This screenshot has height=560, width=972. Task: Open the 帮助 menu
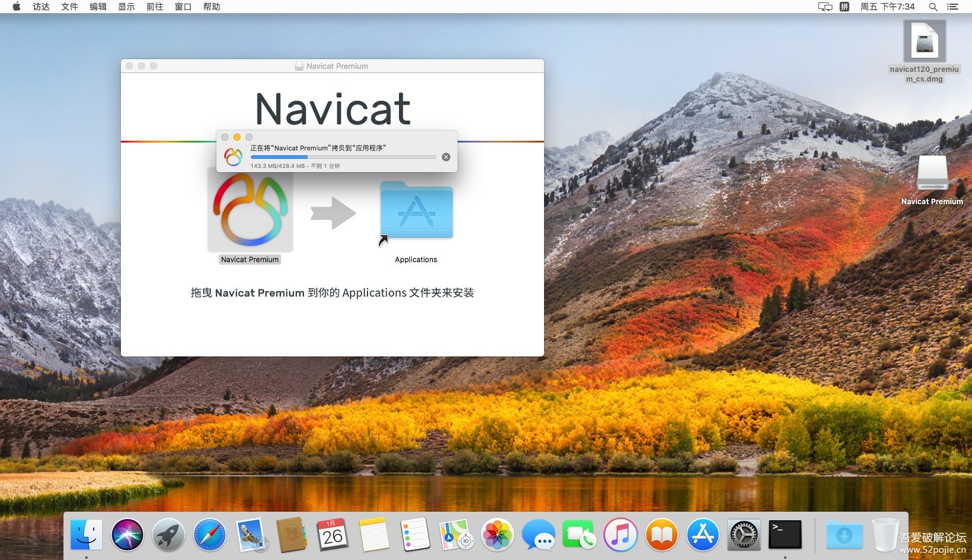pos(212,7)
